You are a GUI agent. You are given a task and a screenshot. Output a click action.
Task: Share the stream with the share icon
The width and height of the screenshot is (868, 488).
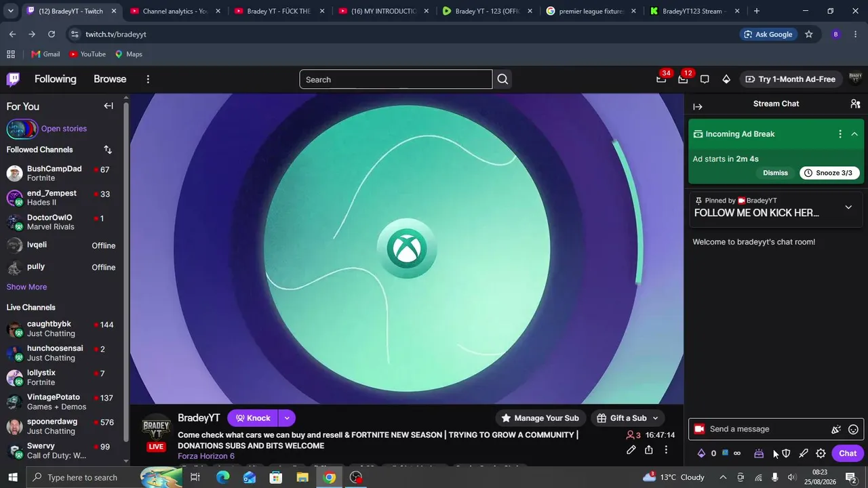649,450
